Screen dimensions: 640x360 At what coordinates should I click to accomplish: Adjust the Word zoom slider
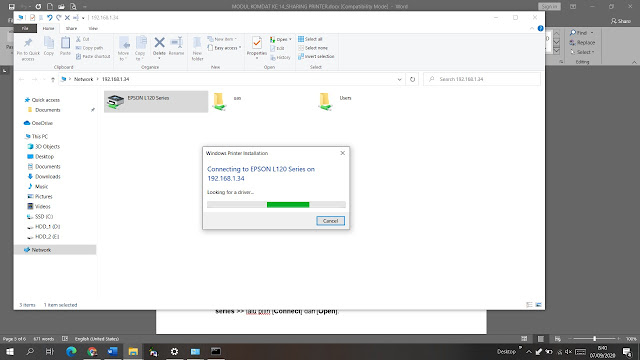pos(595,339)
